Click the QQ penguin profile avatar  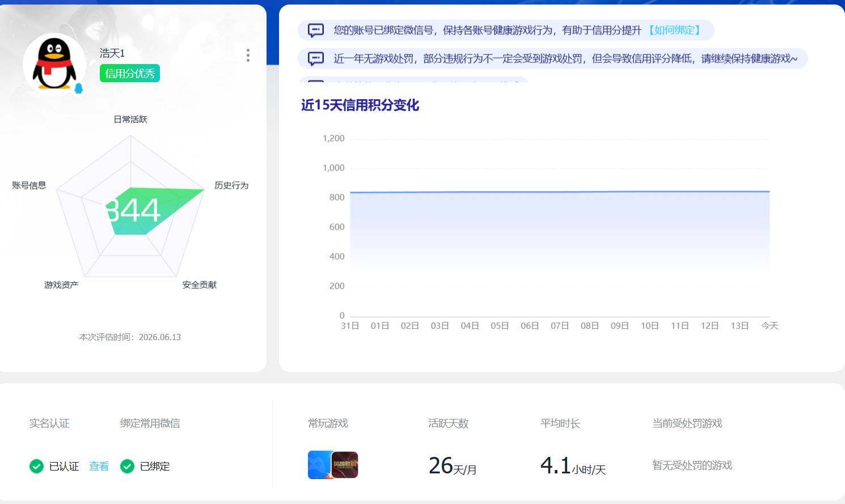click(54, 64)
